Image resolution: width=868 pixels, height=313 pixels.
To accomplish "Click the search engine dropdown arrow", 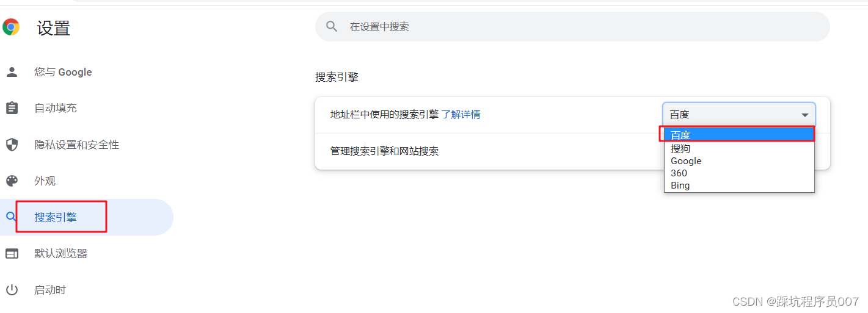I will (x=804, y=115).
